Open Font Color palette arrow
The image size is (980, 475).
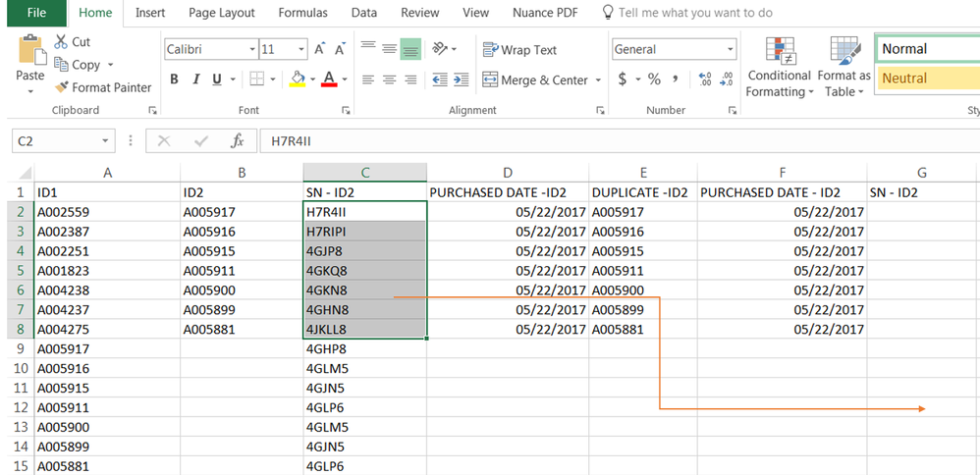tap(345, 80)
